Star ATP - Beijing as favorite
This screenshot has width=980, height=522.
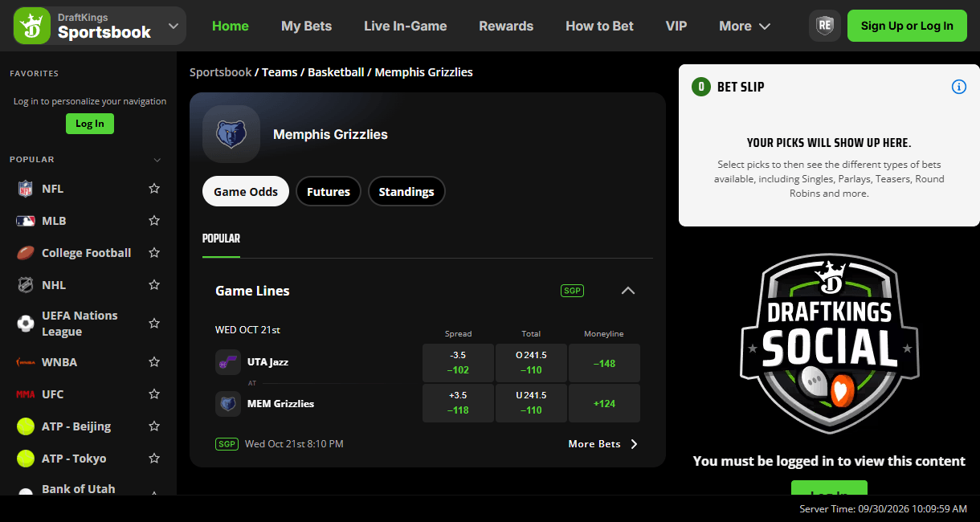point(154,426)
